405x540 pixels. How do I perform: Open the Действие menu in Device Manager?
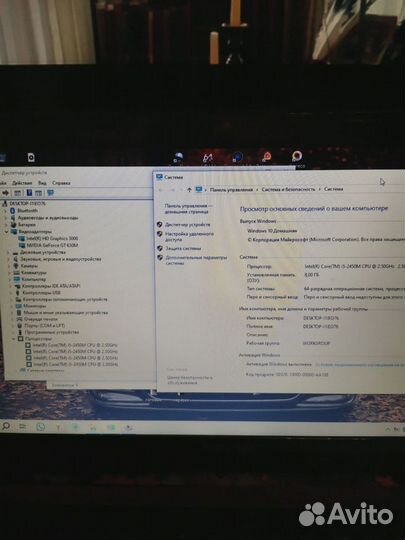[x=22, y=183]
